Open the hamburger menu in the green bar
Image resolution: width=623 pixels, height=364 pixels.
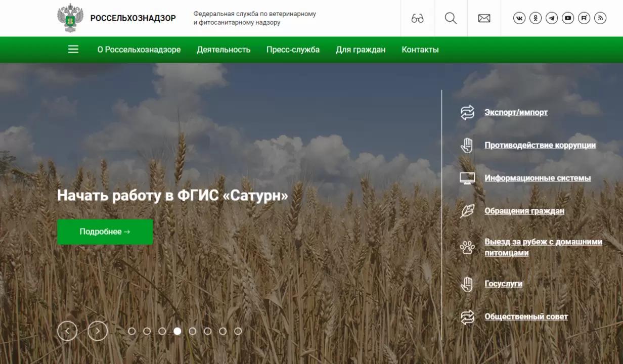(73, 49)
